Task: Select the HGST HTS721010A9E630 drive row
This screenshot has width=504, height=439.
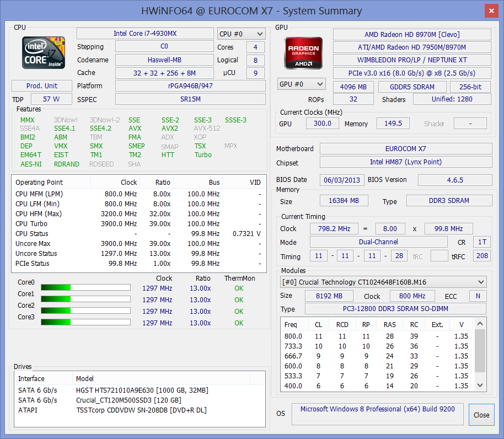Action: coord(140,390)
